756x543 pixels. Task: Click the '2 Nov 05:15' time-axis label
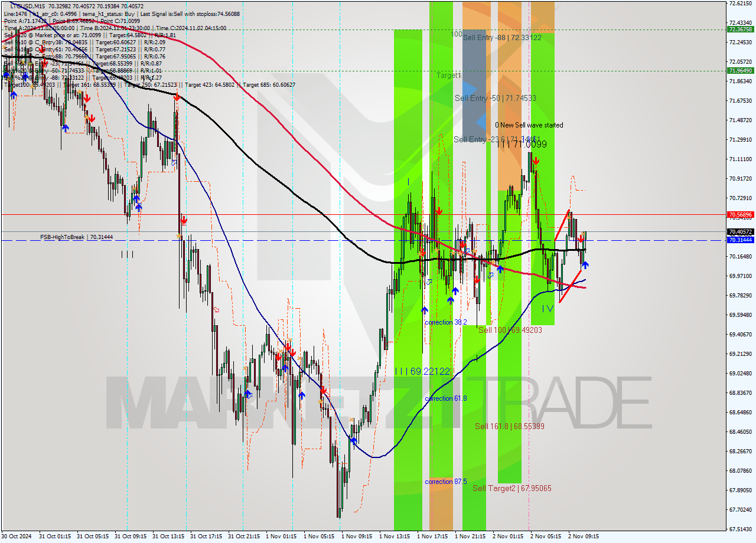[x=546, y=537]
